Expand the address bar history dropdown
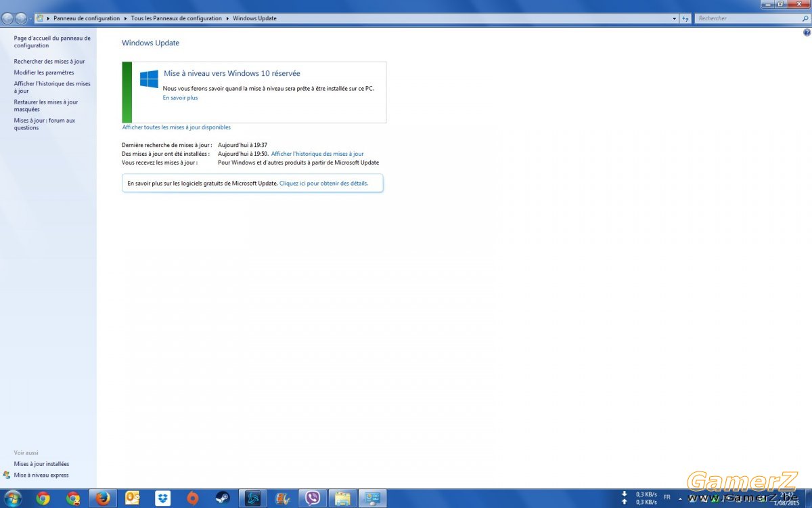The width and height of the screenshot is (812, 508). point(675,18)
